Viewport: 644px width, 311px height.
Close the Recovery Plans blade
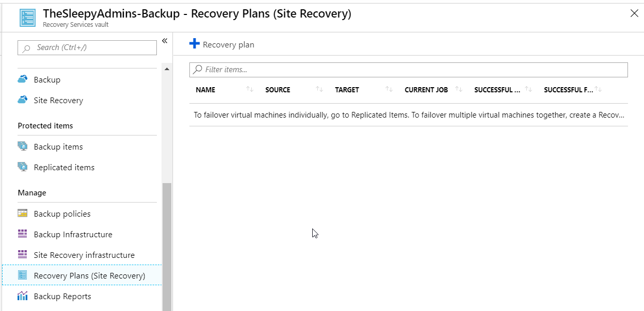[634, 13]
